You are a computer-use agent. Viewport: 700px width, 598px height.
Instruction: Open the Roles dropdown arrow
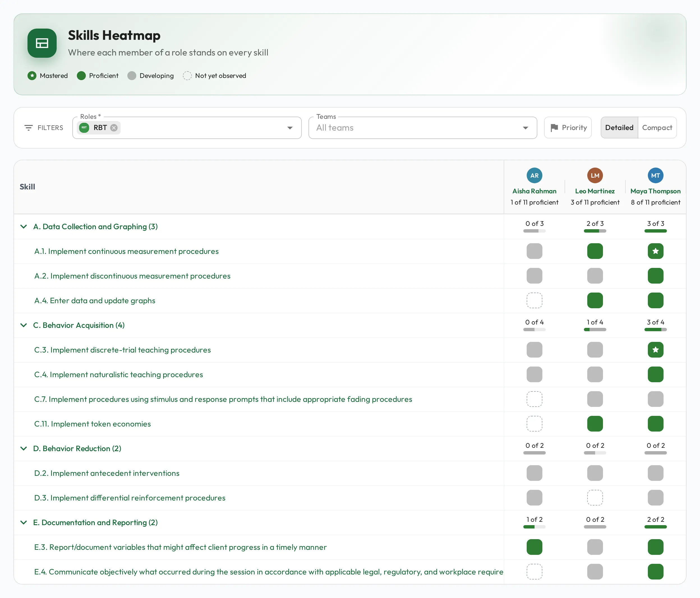(x=290, y=128)
